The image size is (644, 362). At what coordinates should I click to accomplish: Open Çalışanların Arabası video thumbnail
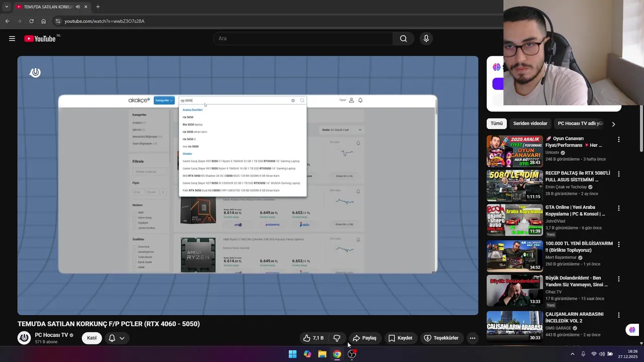coord(515,326)
